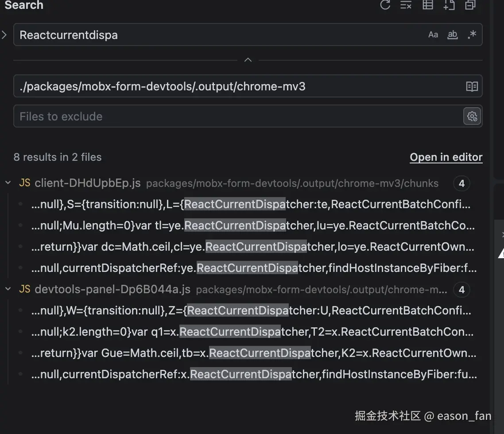View results as tree icon
The width and height of the screenshot is (504, 434).
click(427, 4)
